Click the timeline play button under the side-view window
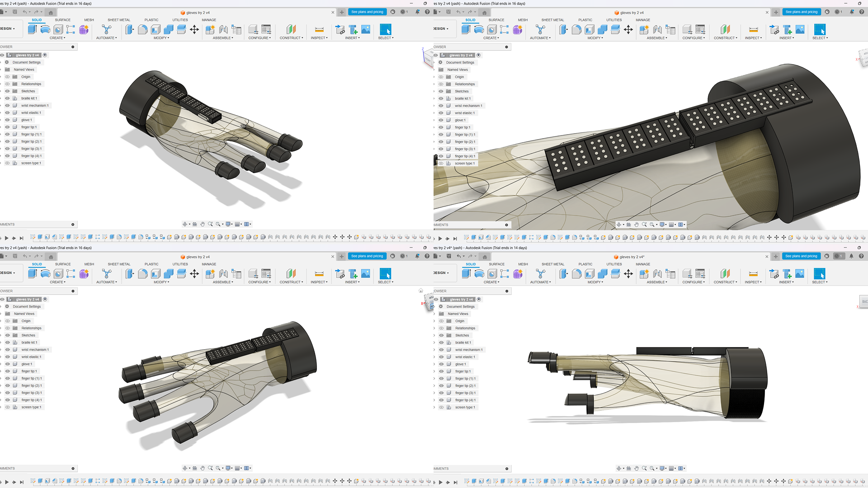The height and width of the screenshot is (488, 868). pos(440,482)
